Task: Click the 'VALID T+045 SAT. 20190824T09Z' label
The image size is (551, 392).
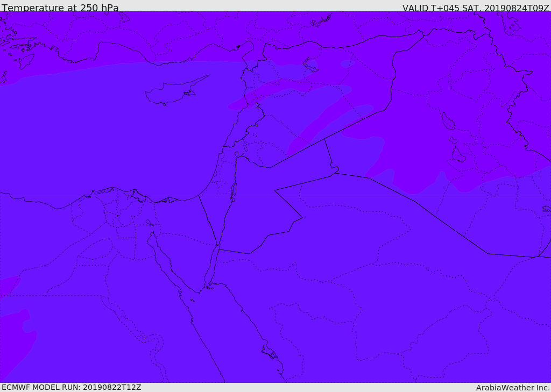Action: [x=476, y=8]
